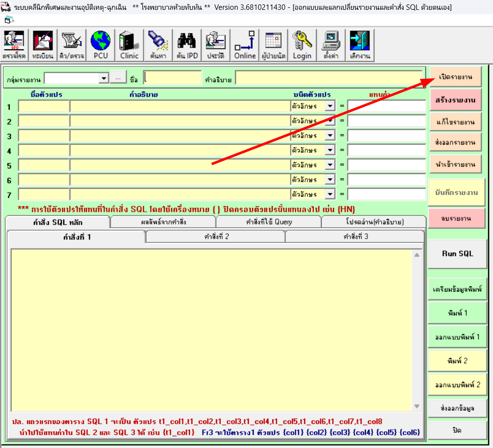
Task: Select the คำสั่งที่ 2 tab
Action: (x=216, y=237)
